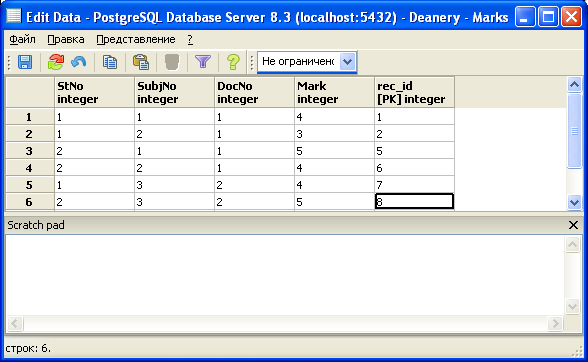Click the rec_id primary key column header

click(414, 92)
